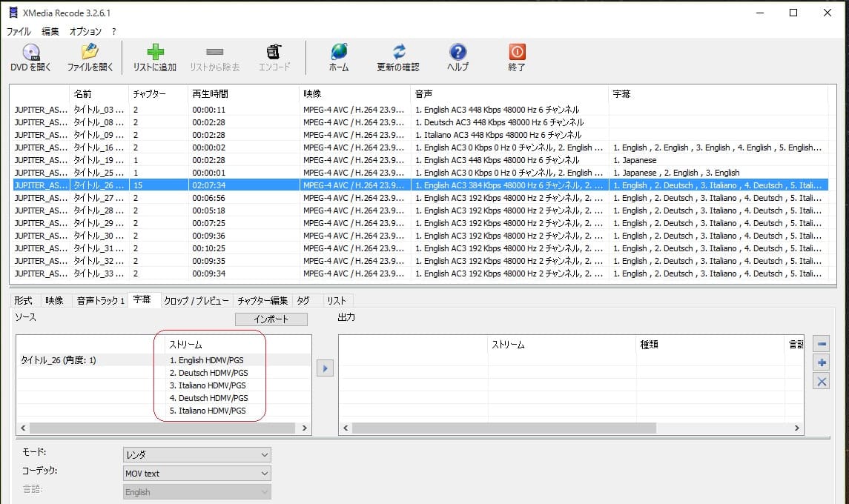Click the X icon beside output list

821,381
